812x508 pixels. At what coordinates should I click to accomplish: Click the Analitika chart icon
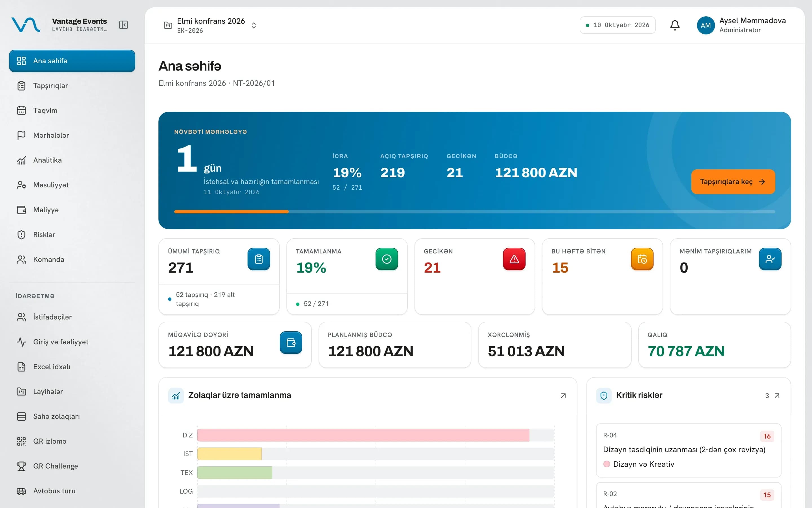(x=21, y=160)
